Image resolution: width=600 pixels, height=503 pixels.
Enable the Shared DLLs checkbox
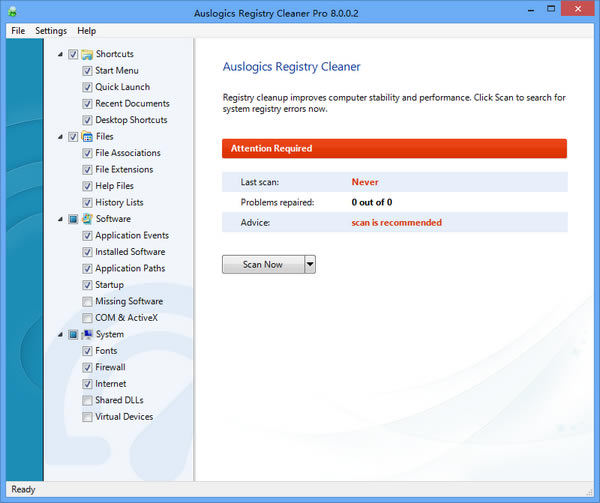[x=88, y=400]
